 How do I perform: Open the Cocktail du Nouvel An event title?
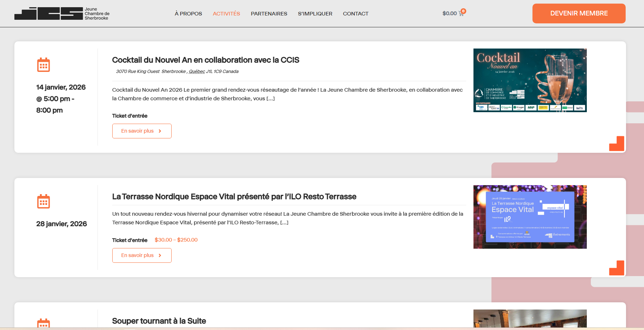[x=205, y=60]
